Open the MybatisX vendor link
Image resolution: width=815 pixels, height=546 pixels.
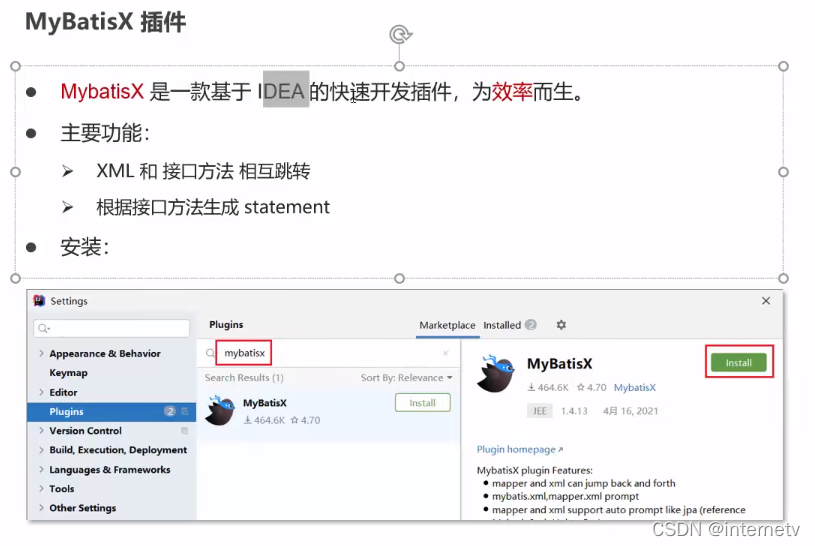[x=635, y=387]
